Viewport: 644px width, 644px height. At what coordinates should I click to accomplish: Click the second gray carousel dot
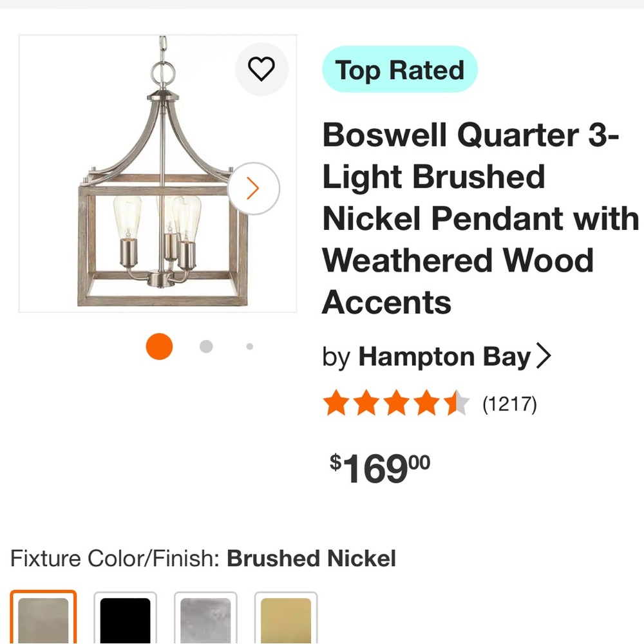click(206, 346)
